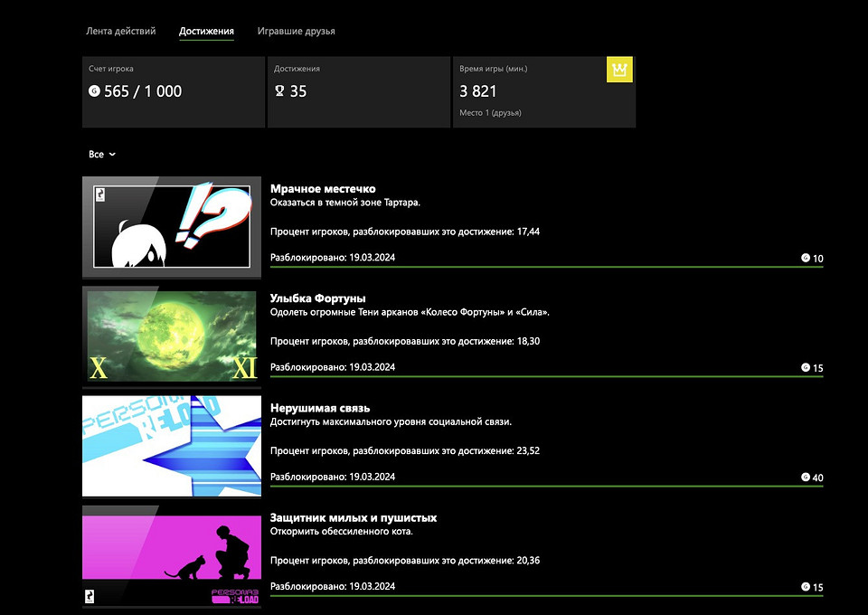Click the gamerscore G icon beside 565
The width and height of the screenshot is (868, 615).
click(x=94, y=91)
